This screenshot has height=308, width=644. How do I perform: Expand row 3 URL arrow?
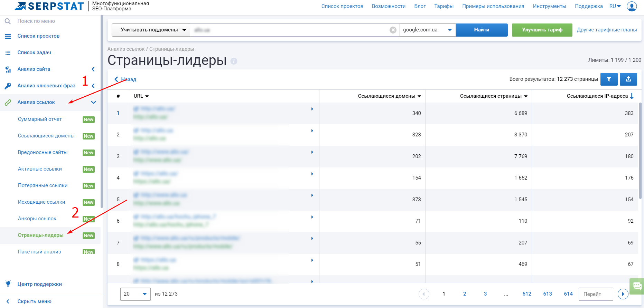(312, 152)
